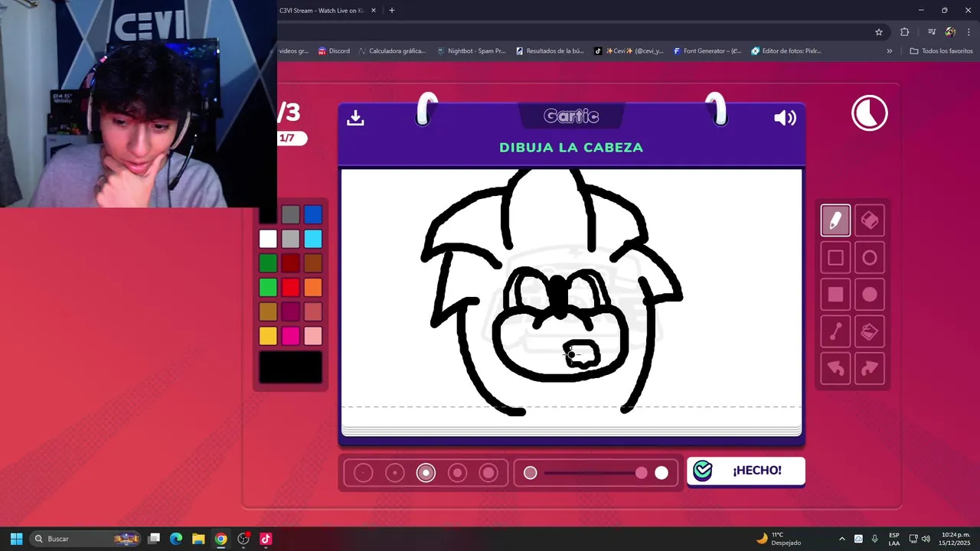Download the drawing with the download icon
Image resolution: width=980 pixels, height=551 pixels.
pos(355,118)
